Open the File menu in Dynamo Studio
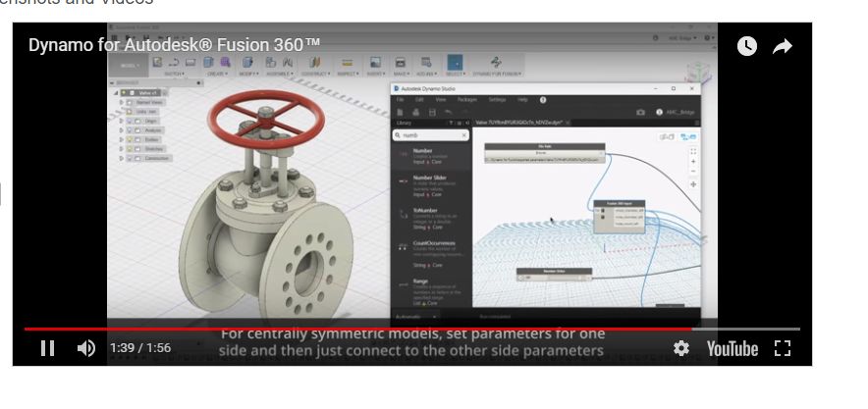 coord(401,100)
